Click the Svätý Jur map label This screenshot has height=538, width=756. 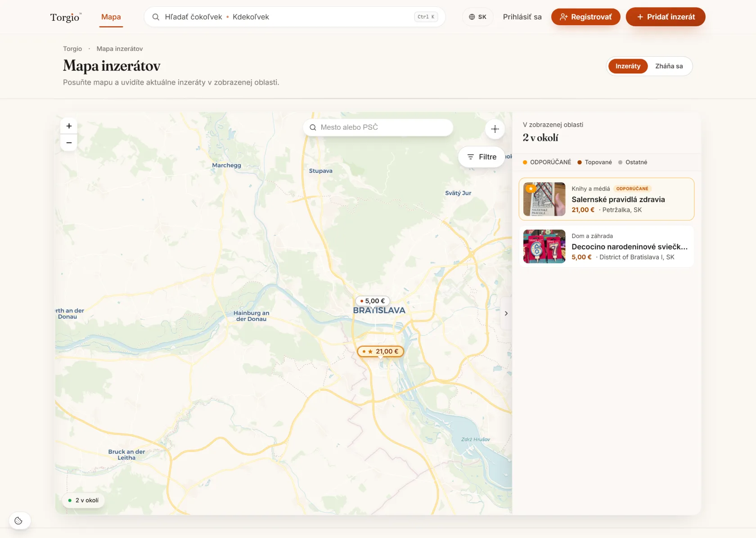point(458,193)
